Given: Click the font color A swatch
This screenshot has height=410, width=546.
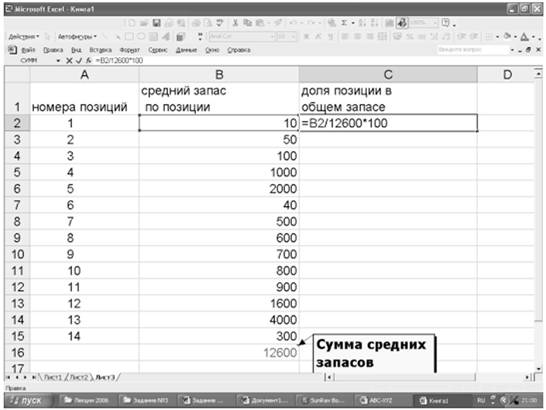Looking at the screenshot, I should click(x=524, y=36).
